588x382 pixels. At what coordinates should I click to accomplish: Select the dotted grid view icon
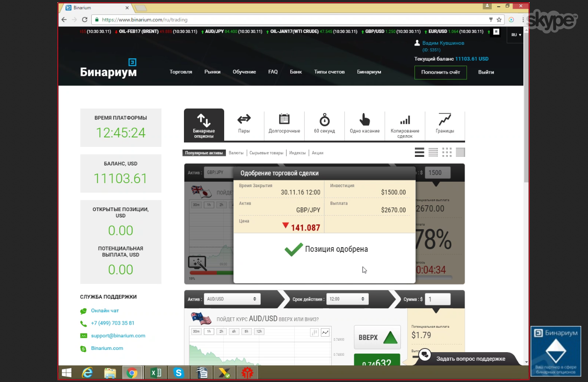447,152
